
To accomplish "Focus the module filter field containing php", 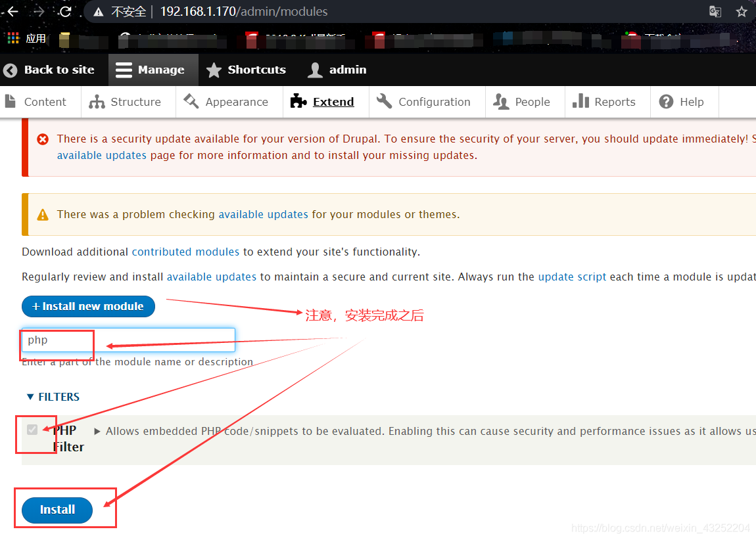I will pos(128,340).
